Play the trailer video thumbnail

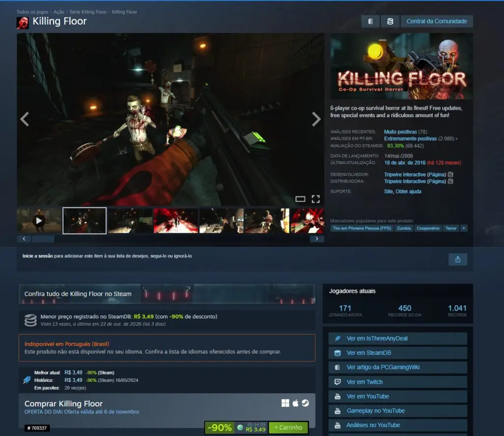(39, 221)
